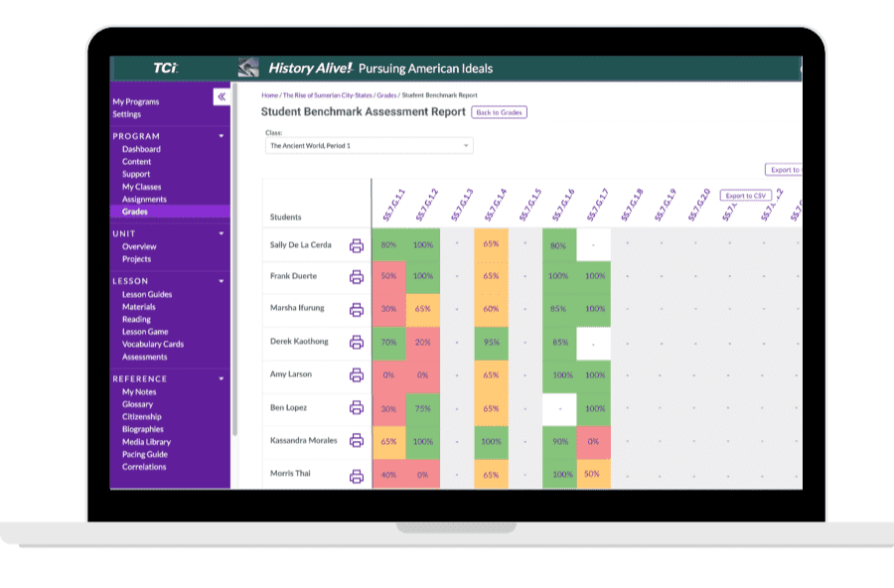Open Glossary in sidebar
This screenshot has width=894, height=588.
(x=137, y=404)
